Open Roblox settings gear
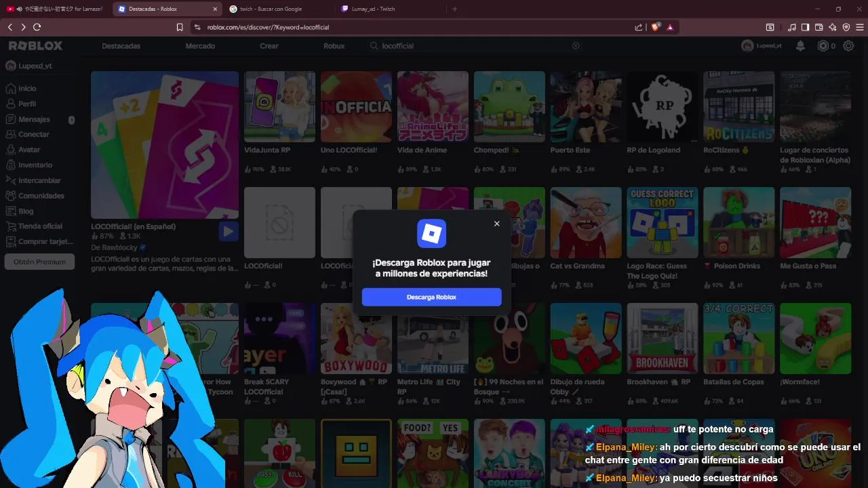Image resolution: width=868 pixels, height=488 pixels. pos(848,46)
